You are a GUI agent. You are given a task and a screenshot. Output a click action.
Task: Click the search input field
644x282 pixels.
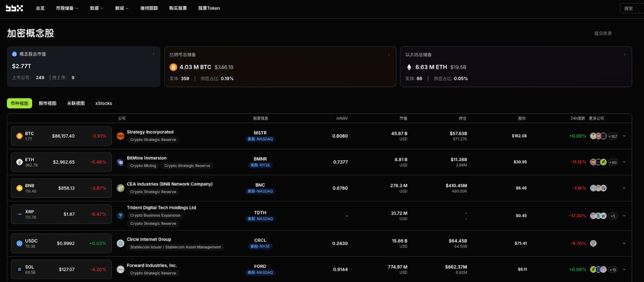click(632, 8)
